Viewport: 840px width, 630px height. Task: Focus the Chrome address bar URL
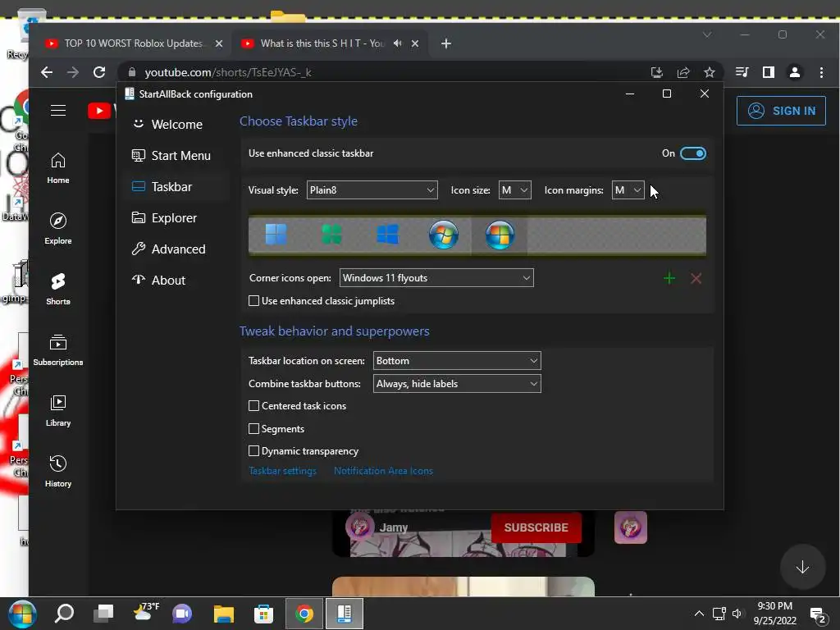coord(228,72)
